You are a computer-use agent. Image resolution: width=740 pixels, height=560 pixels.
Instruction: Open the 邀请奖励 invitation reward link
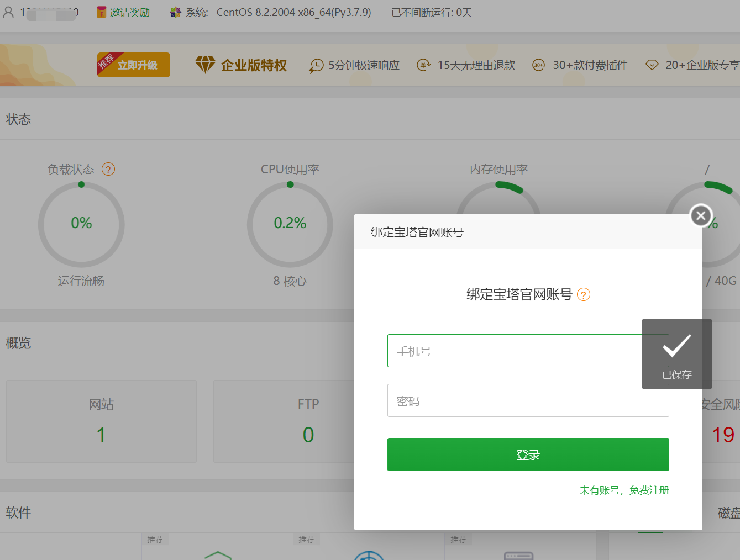[129, 13]
